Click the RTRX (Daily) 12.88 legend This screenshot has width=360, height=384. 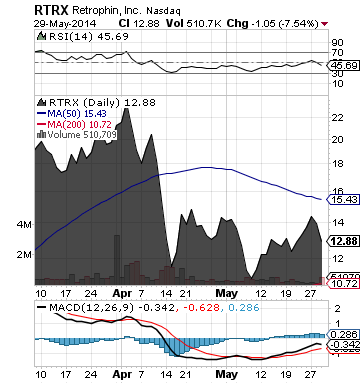click(x=102, y=102)
